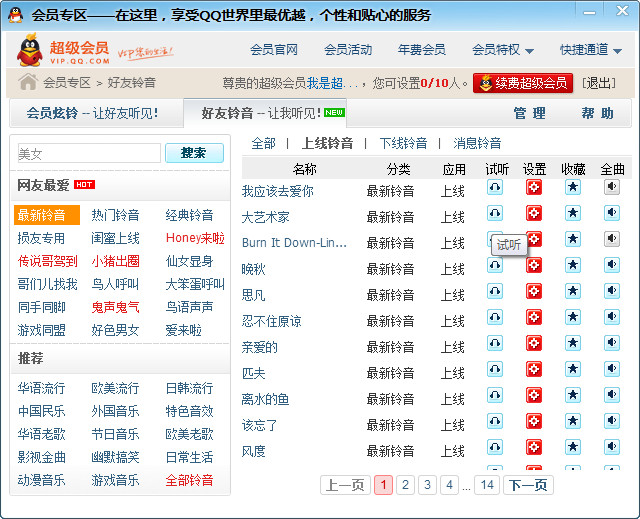Favorite the ringtone 大艺术家

573,213
